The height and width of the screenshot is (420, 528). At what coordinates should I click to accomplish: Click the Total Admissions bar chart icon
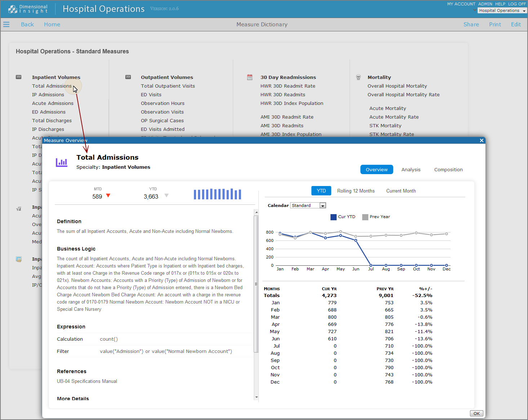[62, 162]
